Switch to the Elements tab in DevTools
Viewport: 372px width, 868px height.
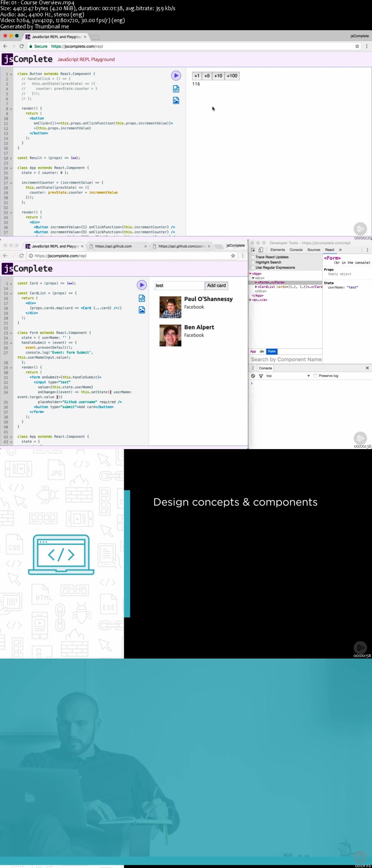278,250
